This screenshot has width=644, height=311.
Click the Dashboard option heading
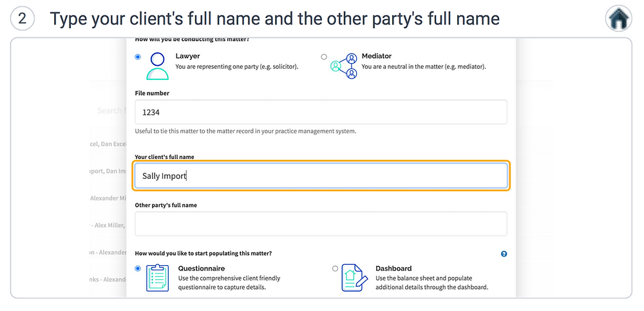(393, 269)
